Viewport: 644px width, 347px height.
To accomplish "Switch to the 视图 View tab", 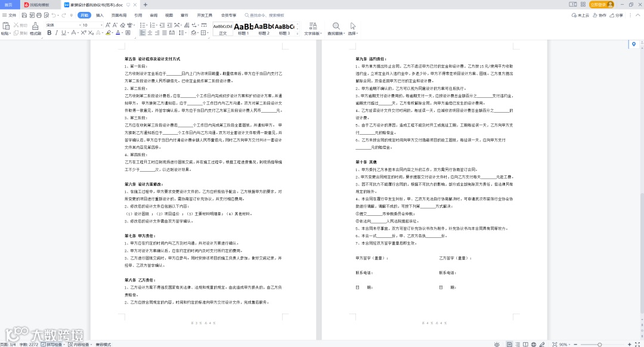I will 169,15.
